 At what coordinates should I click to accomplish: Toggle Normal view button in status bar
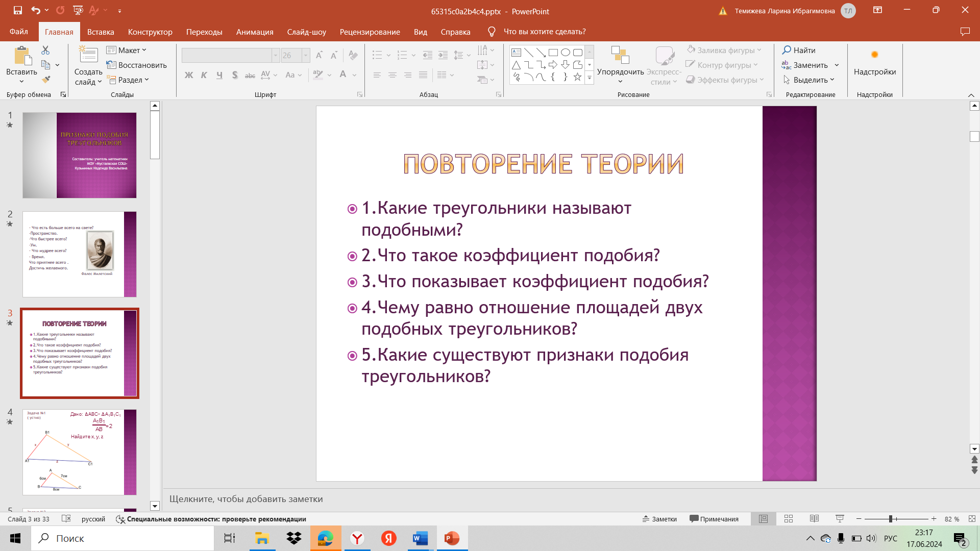[x=763, y=519]
